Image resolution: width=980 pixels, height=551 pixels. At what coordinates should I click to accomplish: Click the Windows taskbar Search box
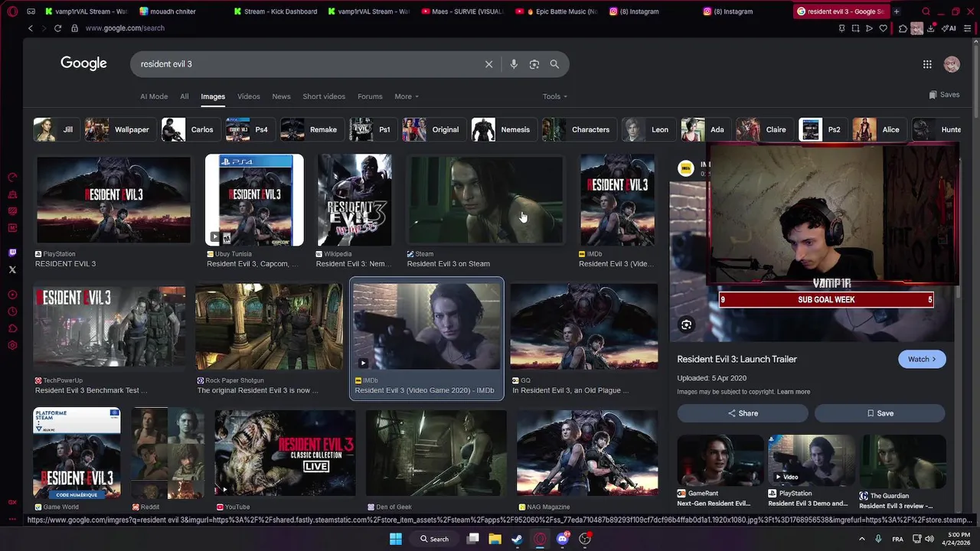click(434, 539)
